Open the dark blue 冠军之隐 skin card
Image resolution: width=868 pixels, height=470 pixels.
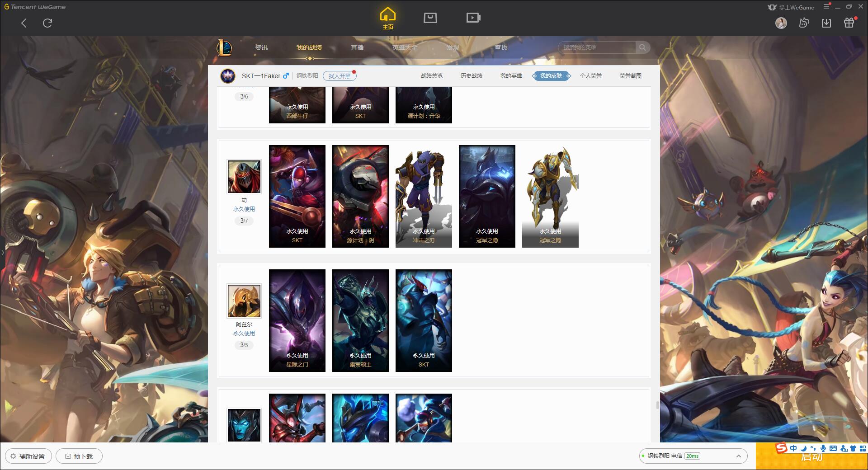coord(487,196)
